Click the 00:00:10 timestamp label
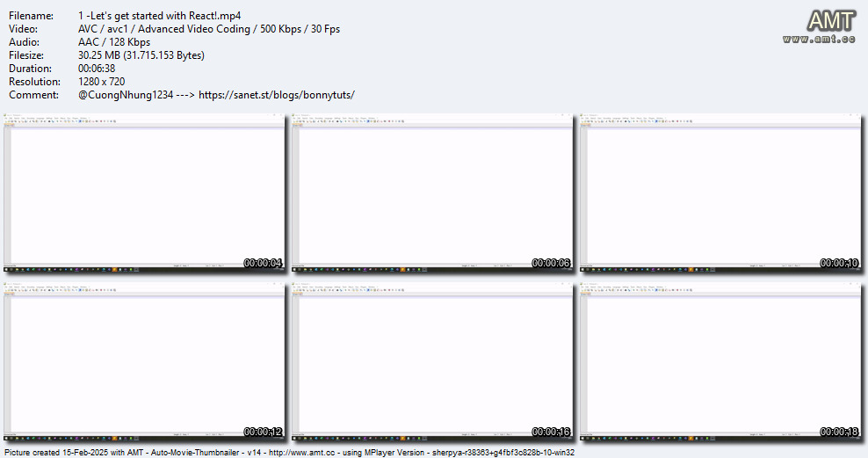The width and height of the screenshot is (868, 458). 839,263
